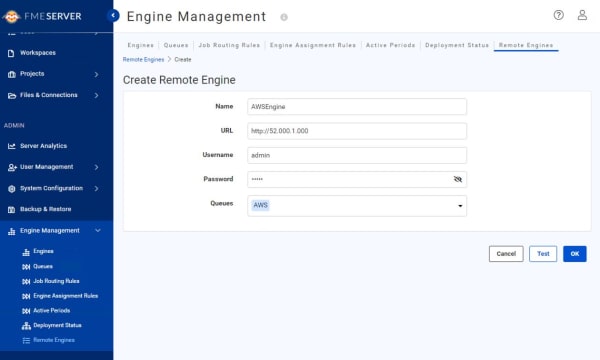Switch to the Job Routing Rules tab

[x=229, y=45]
